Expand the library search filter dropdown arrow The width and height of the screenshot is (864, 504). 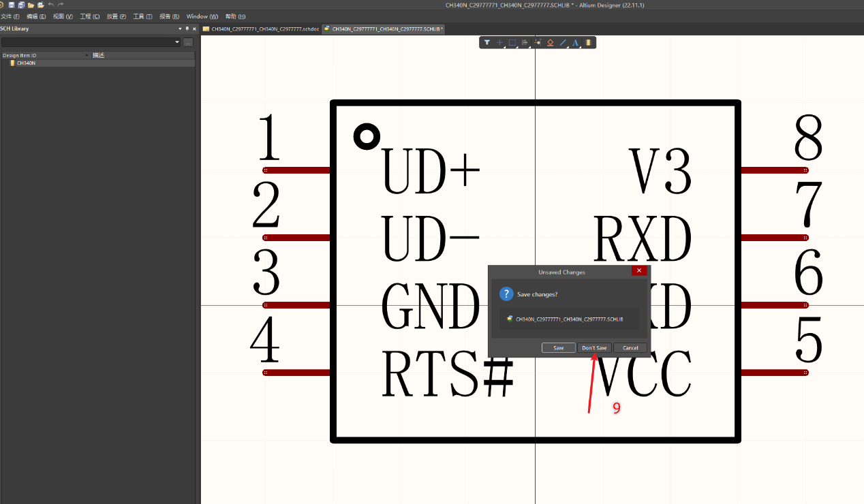(x=177, y=42)
